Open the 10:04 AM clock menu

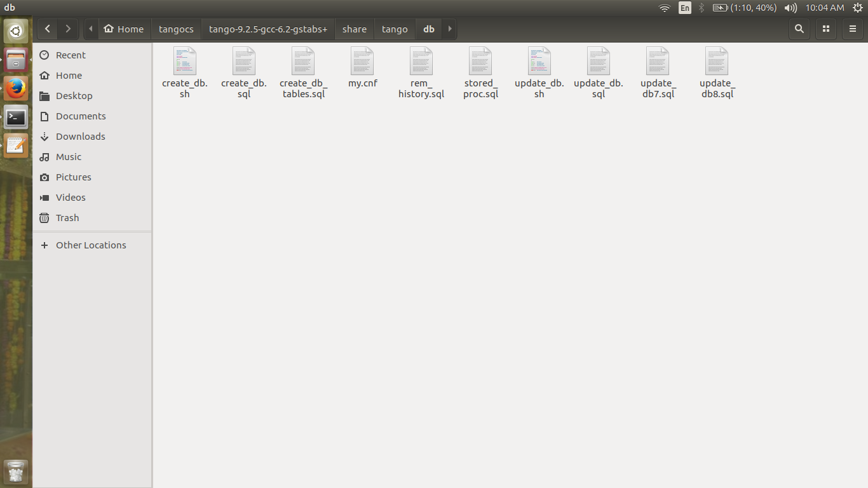click(825, 8)
